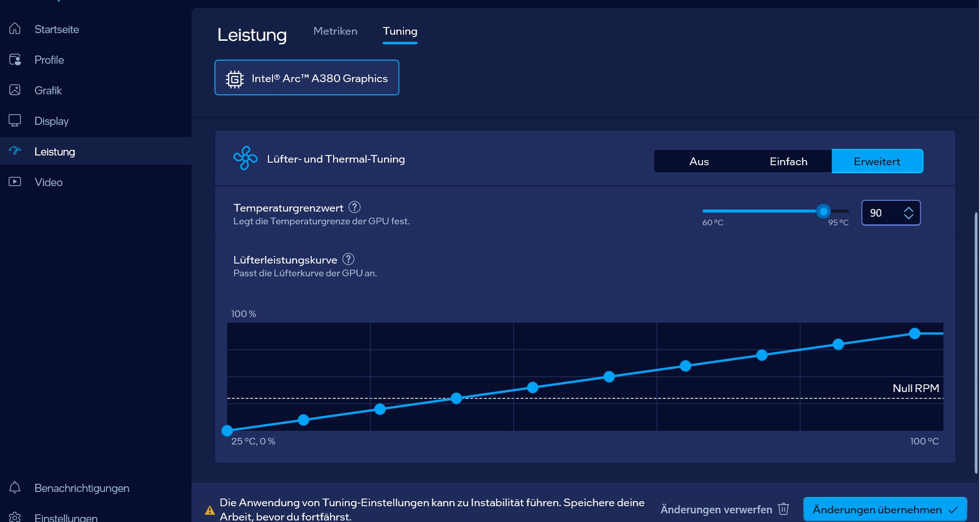The image size is (980, 522).
Task: Switch to the Metriken tab
Action: pyautogui.click(x=335, y=31)
